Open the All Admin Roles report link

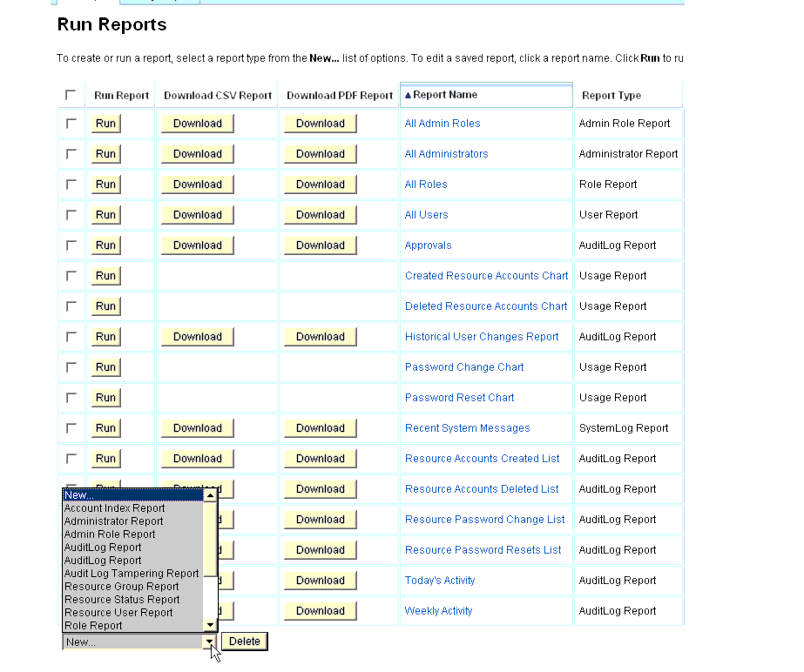click(x=443, y=124)
